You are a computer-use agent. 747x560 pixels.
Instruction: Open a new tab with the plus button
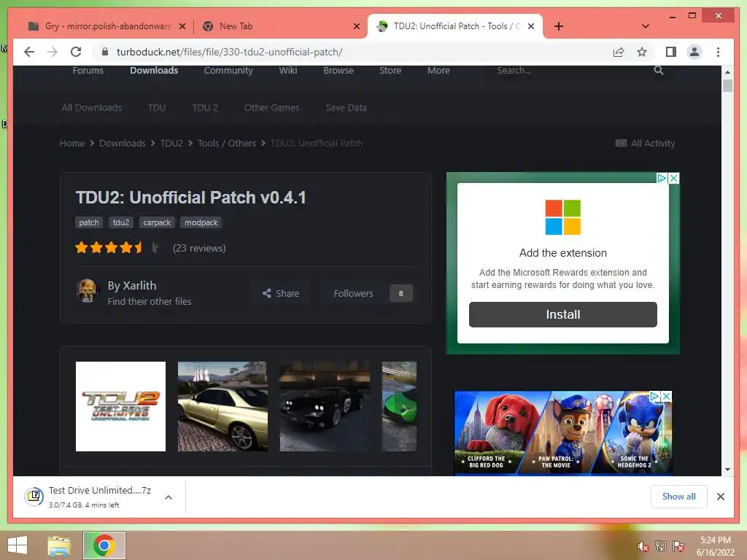pyautogui.click(x=559, y=26)
